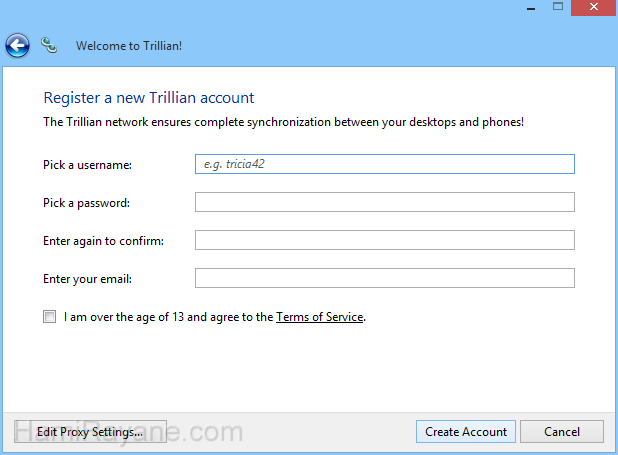
Task: Click the 'Pick a password:' label
Action: [86, 203]
